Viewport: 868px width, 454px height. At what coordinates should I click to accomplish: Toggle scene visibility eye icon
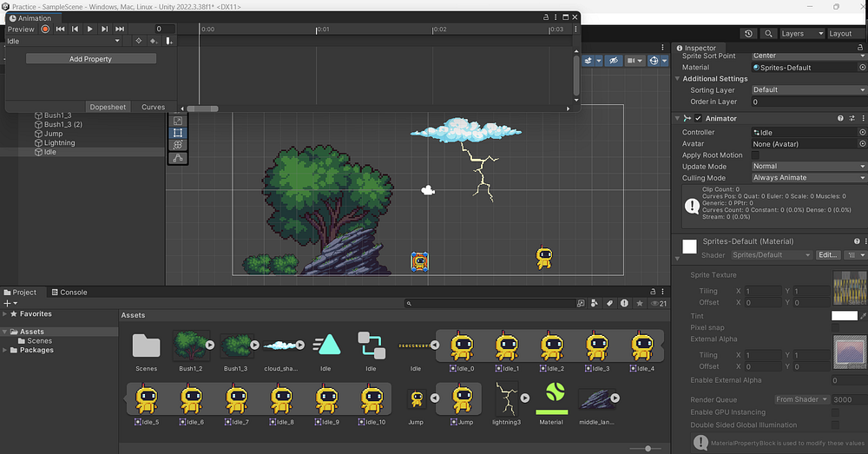(x=613, y=61)
